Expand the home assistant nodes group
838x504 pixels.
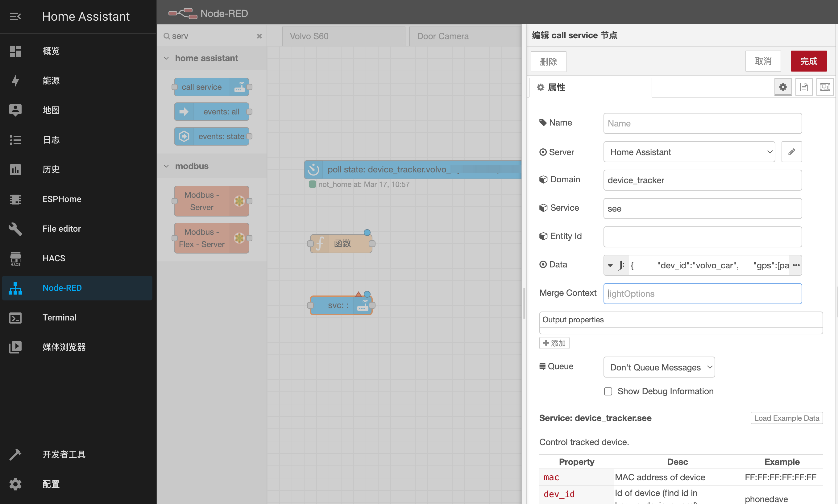point(166,58)
